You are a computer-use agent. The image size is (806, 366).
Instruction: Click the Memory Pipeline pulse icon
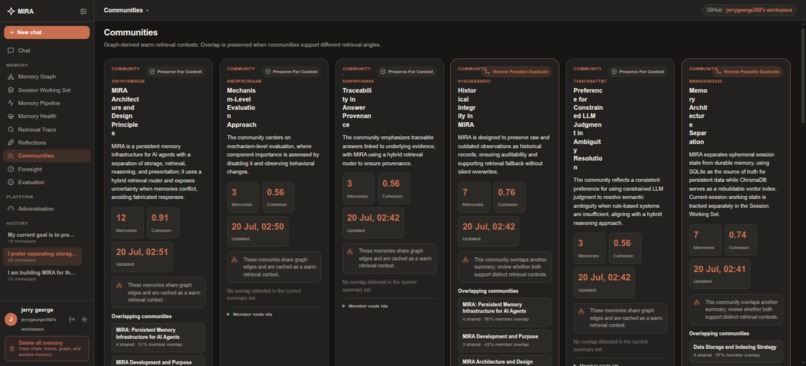coord(11,103)
